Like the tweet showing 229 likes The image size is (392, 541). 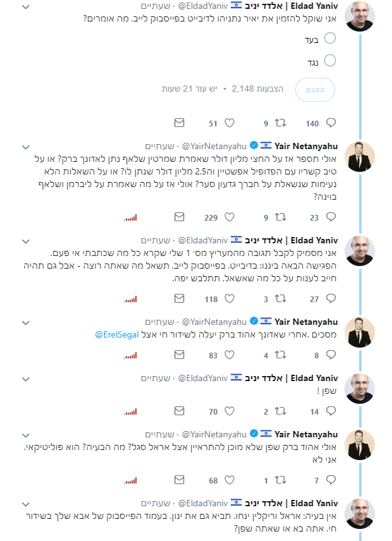tap(230, 217)
